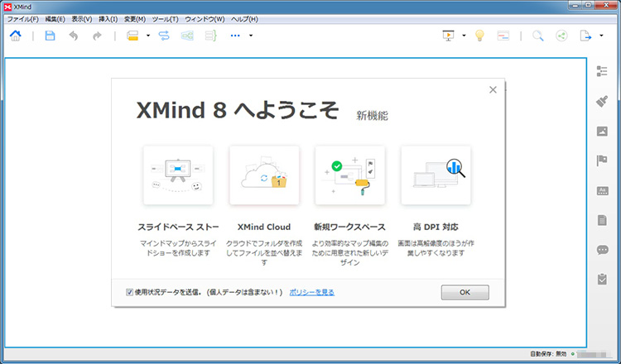Open the Markers flag panel icon
621x364 pixels.
coord(602,160)
